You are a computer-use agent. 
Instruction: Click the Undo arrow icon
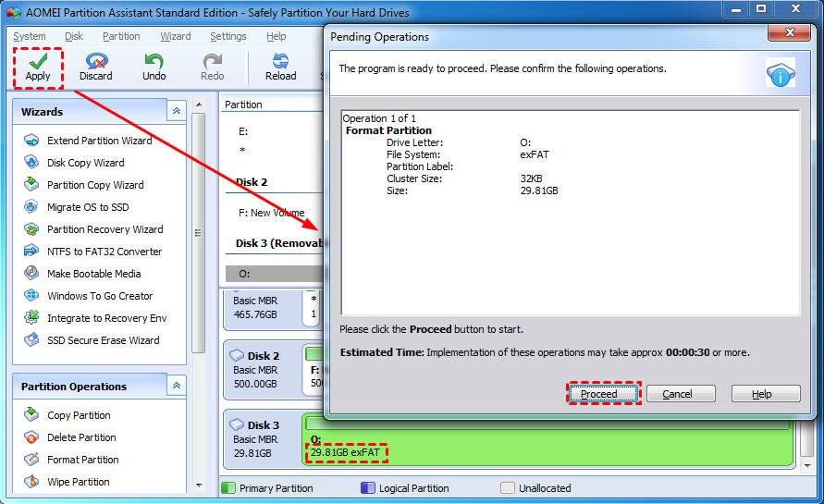click(154, 61)
